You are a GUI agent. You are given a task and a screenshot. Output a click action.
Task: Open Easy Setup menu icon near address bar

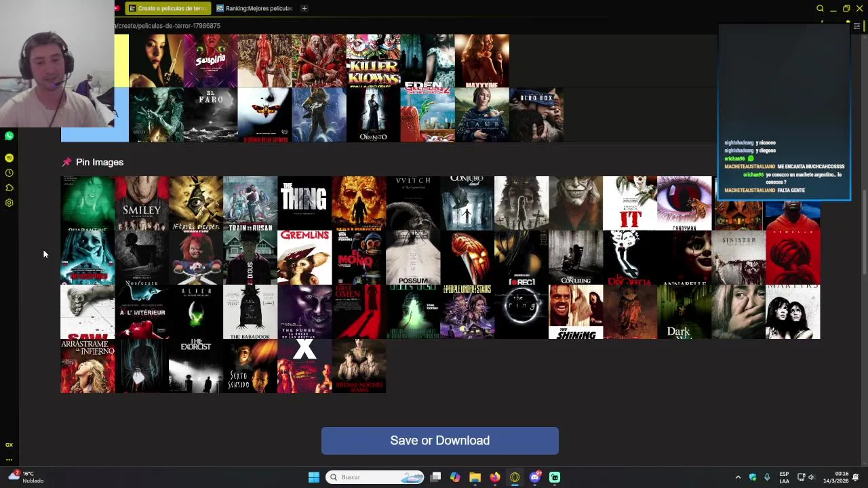(x=856, y=26)
